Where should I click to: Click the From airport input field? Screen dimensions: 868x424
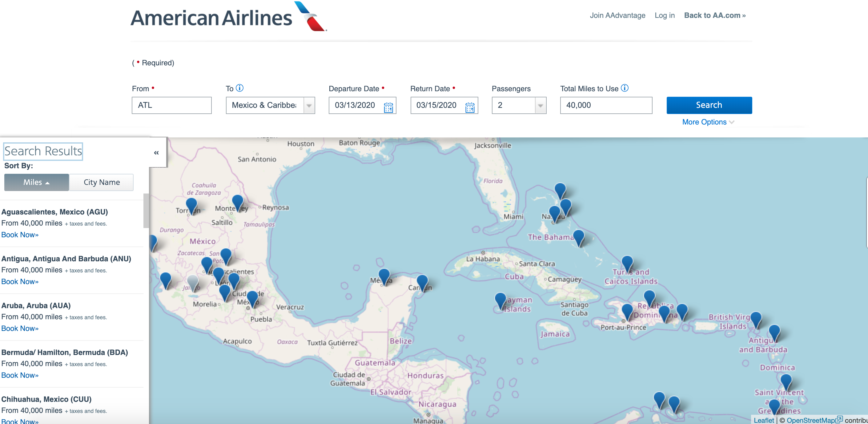(x=171, y=105)
